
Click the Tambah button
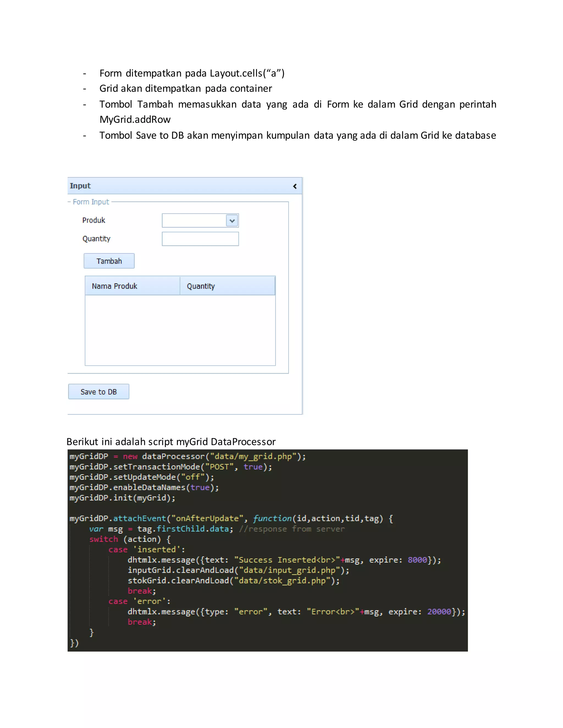pyautogui.click(x=109, y=261)
